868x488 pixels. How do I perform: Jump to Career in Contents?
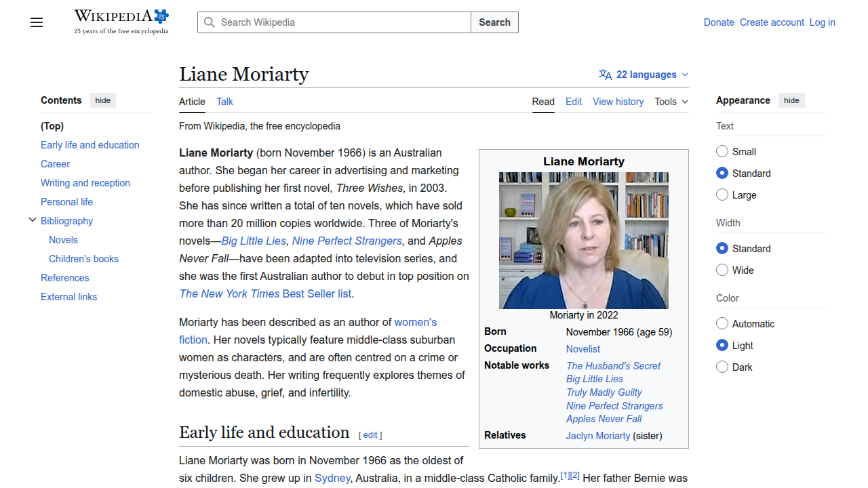coord(55,164)
